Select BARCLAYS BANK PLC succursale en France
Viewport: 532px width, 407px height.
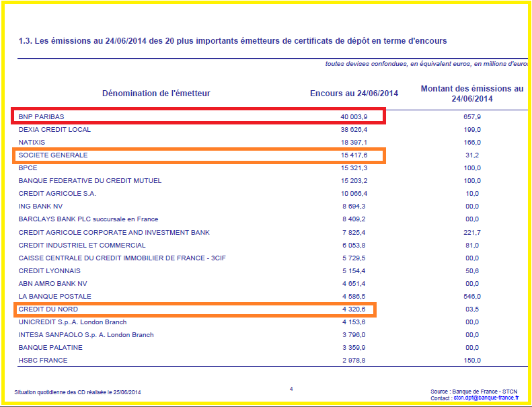[x=88, y=219]
